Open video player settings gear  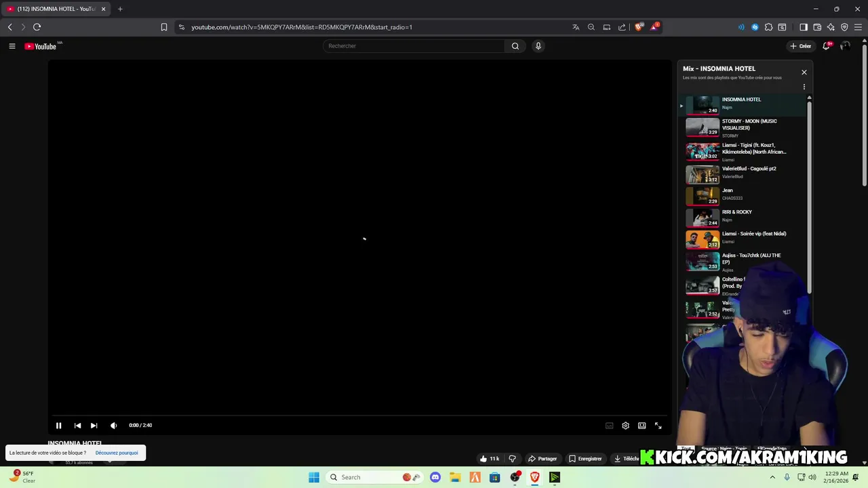625,426
